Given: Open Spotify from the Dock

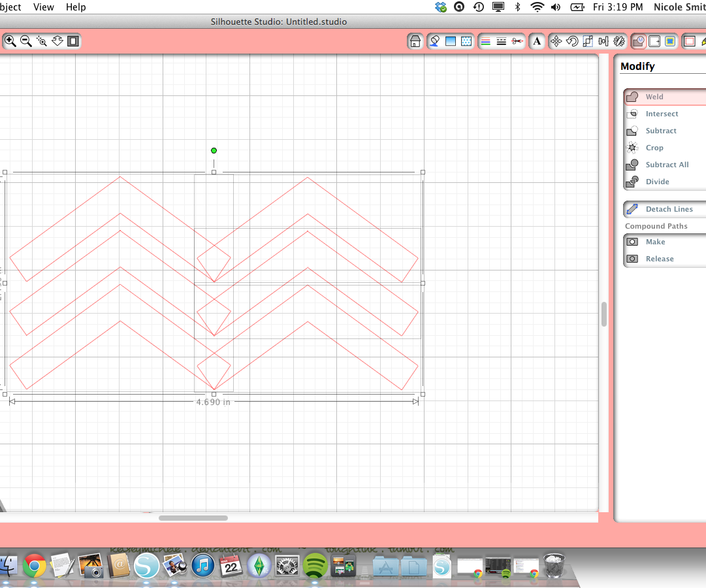Looking at the screenshot, I should point(315,566).
